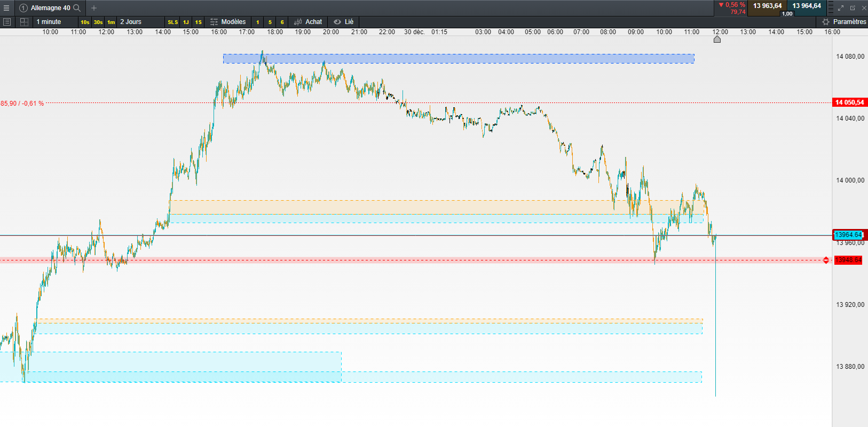Select the 1J period shortcut
Viewport: 868px width, 427px height.
pyautogui.click(x=186, y=22)
